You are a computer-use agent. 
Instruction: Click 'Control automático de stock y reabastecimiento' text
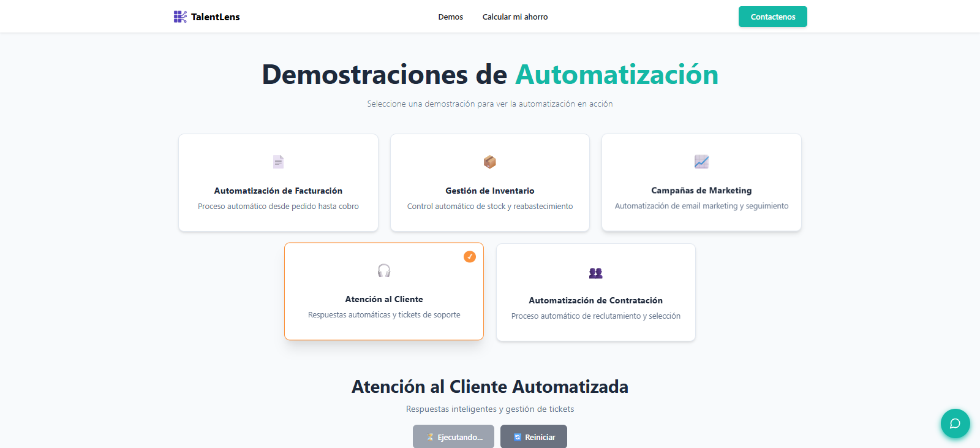point(490,207)
